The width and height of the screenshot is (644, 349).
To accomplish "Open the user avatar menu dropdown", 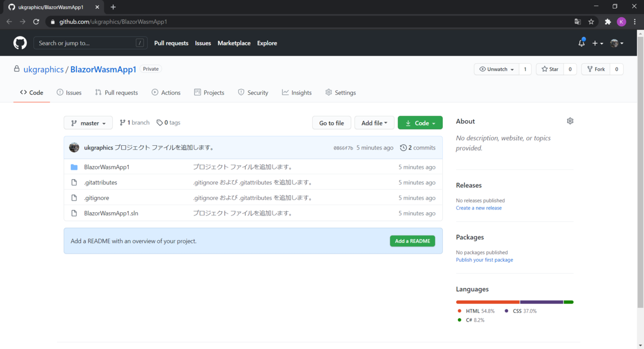I will (x=617, y=43).
